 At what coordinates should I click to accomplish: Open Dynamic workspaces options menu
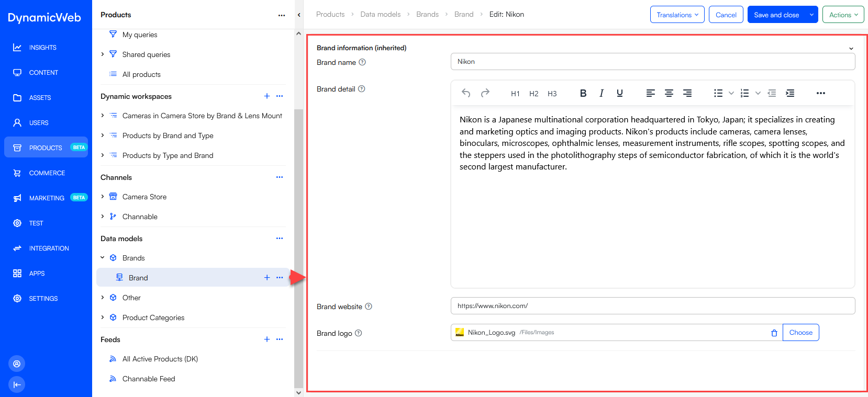280,96
